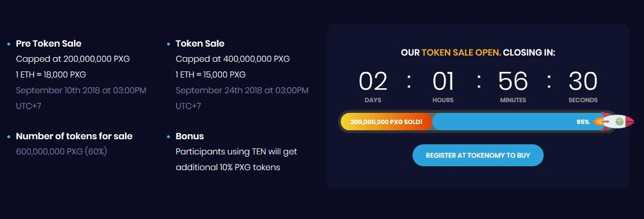Click the days countdown number 02
The width and height of the screenshot is (644, 219).
click(x=373, y=81)
